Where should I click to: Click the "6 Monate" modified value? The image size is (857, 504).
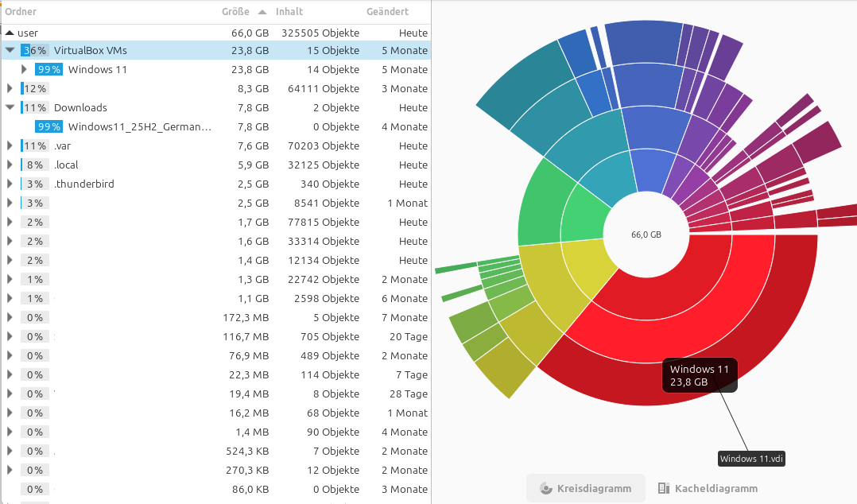click(405, 298)
